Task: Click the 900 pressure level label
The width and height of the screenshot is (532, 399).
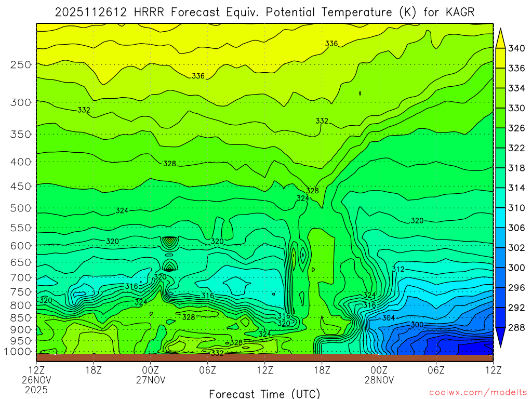Action: click(21, 329)
